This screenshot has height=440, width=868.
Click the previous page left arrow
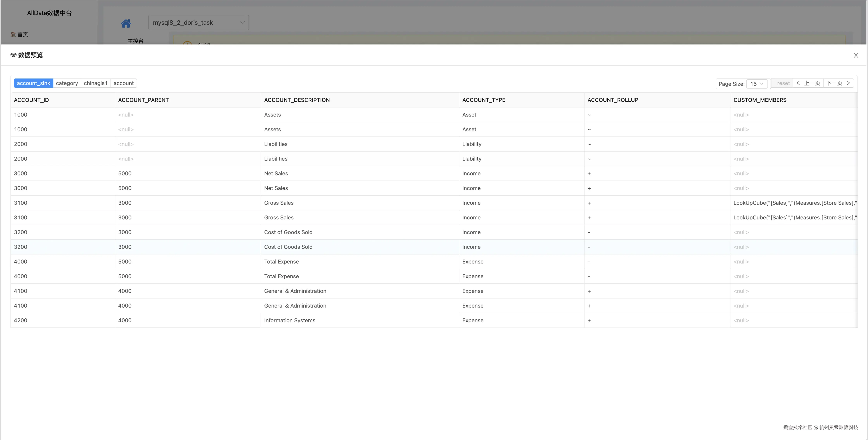coord(798,83)
